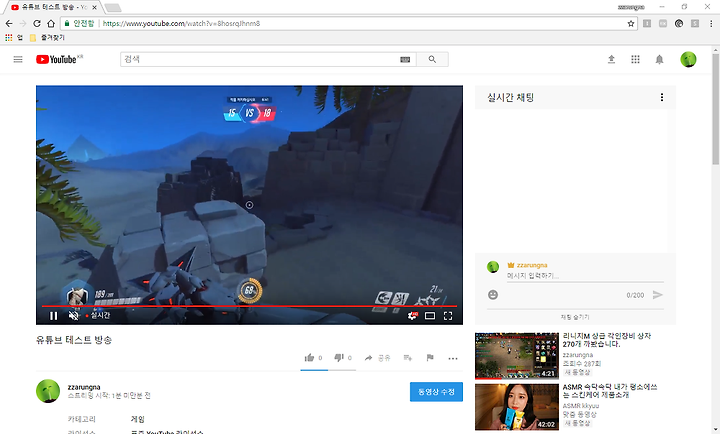Open live chat options menu

(x=662, y=97)
